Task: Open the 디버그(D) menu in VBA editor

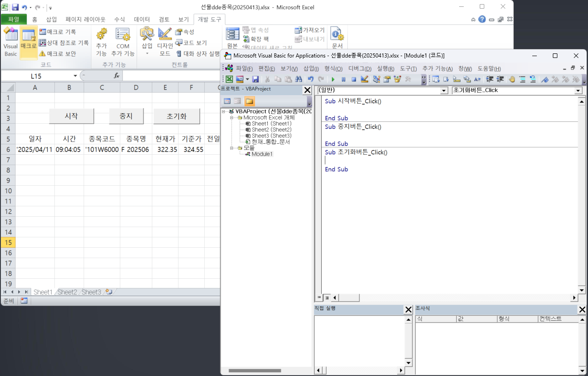Action: (x=360, y=68)
